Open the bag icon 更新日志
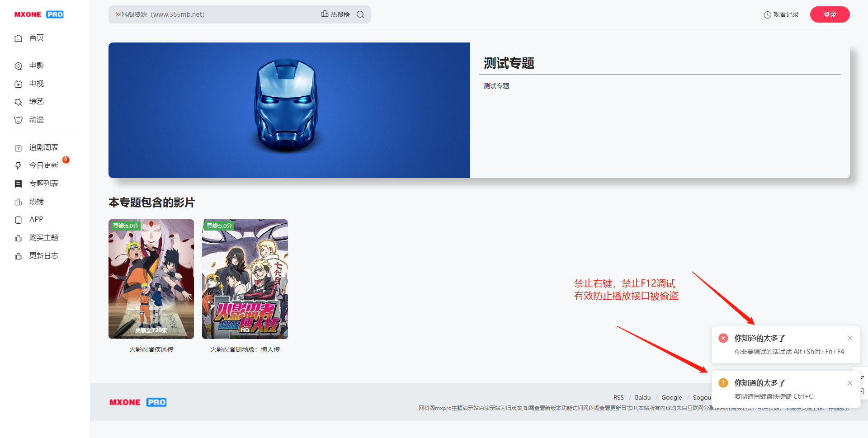The image size is (868, 438). (x=19, y=256)
